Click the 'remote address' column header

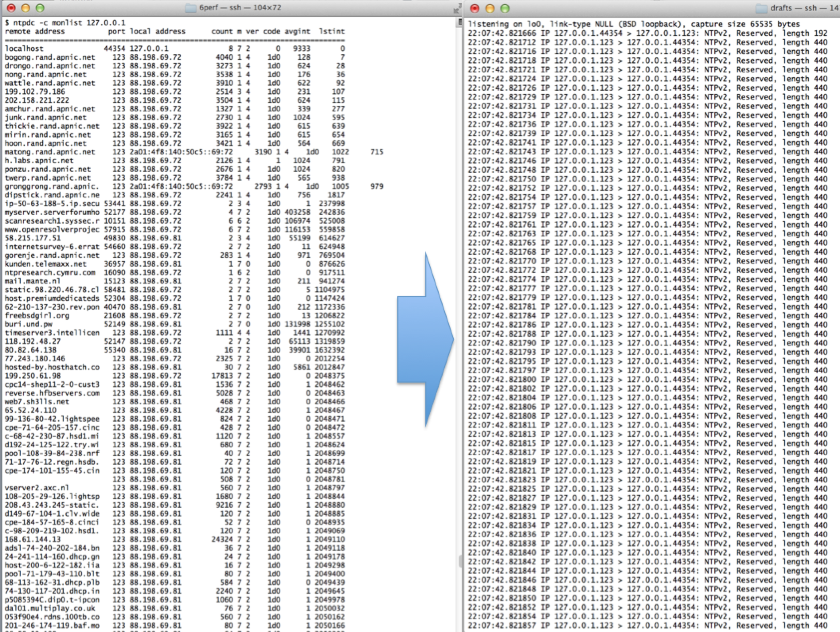point(35,31)
